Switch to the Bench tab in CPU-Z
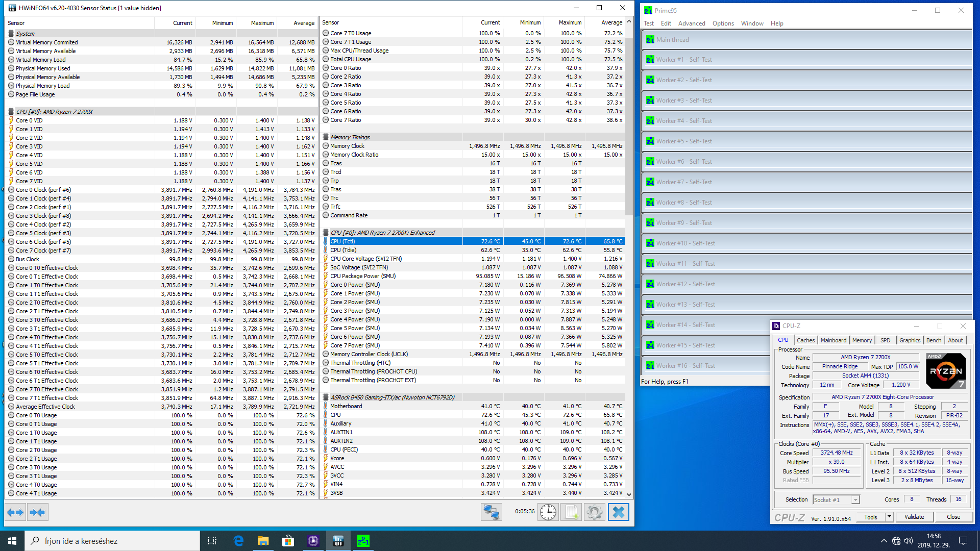980x551 pixels. pos(934,340)
